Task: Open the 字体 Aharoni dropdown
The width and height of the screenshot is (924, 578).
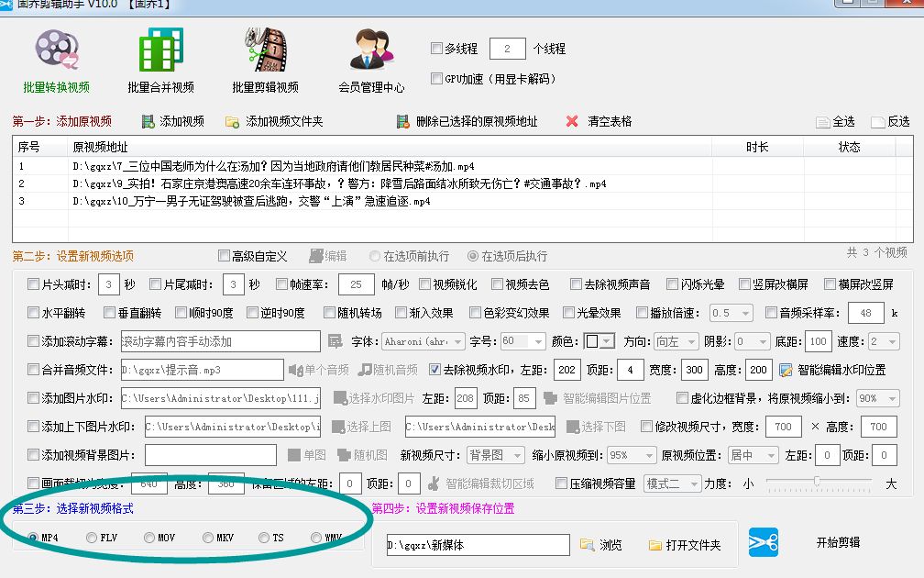Action: [423, 341]
